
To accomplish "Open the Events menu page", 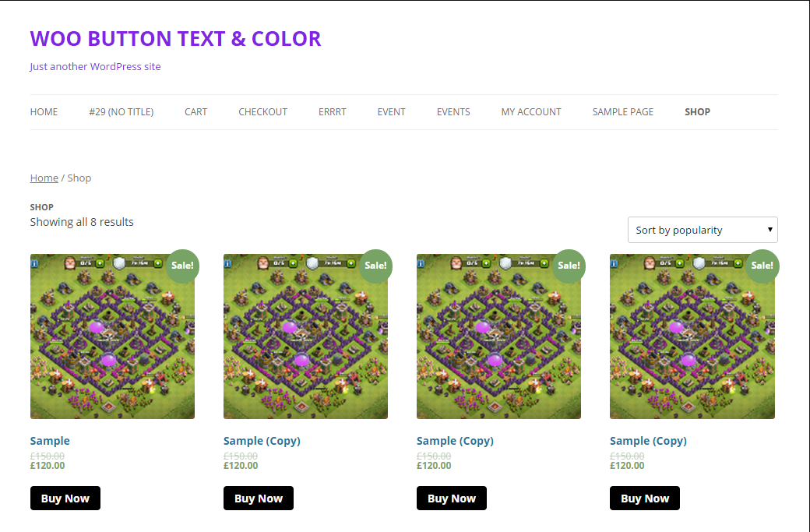I will pos(453,112).
